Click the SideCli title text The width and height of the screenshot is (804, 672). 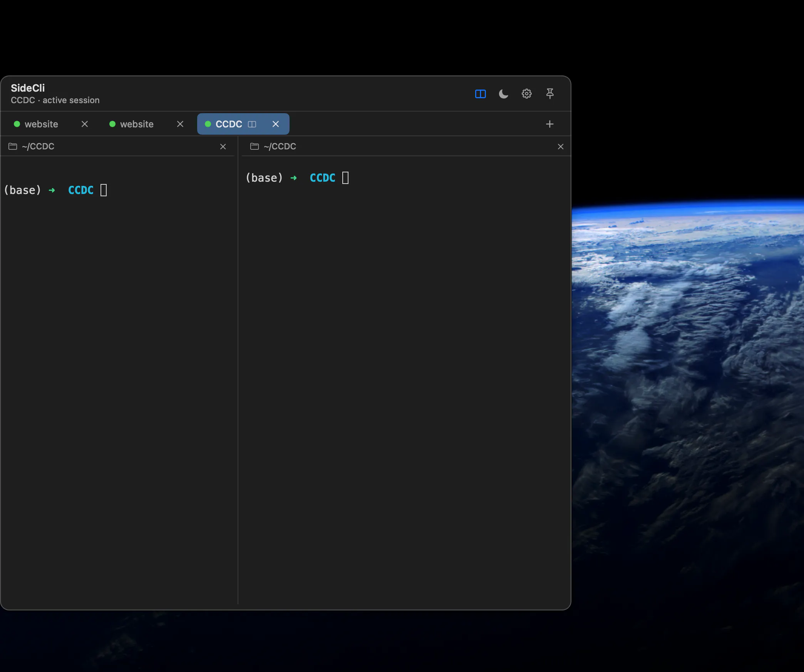[28, 88]
